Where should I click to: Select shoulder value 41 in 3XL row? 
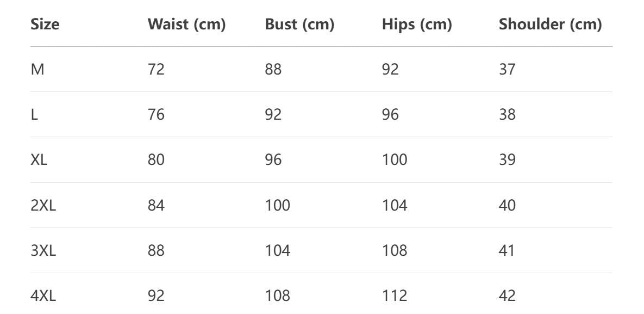[x=507, y=250]
